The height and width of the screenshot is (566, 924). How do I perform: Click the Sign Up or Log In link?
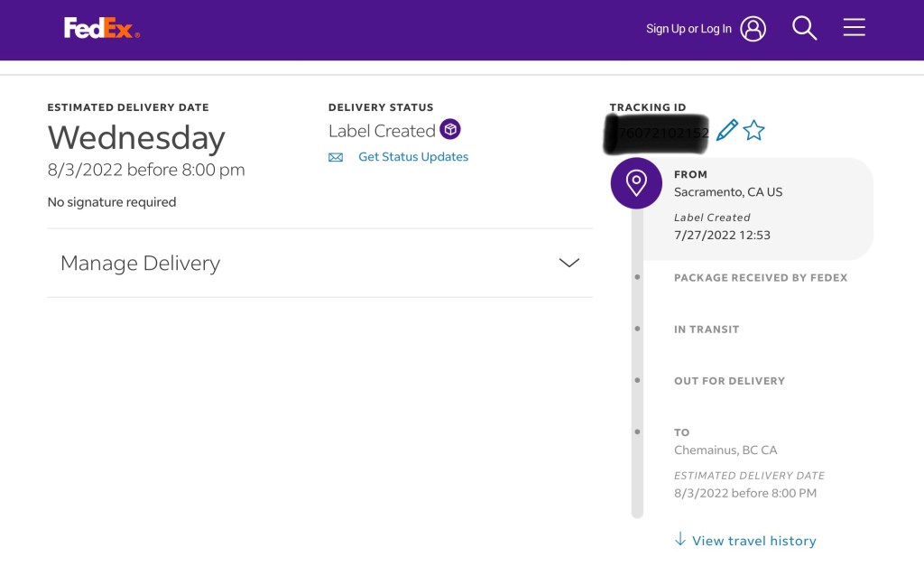point(688,29)
